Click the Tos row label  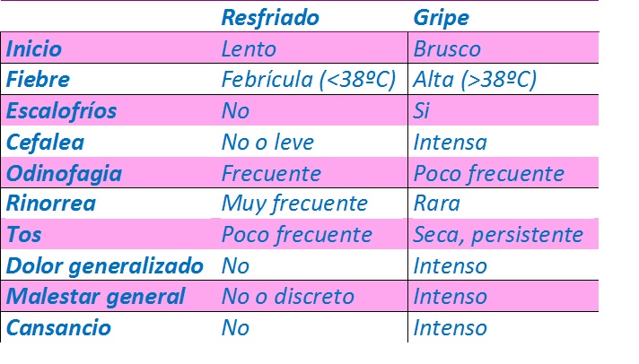23,235
